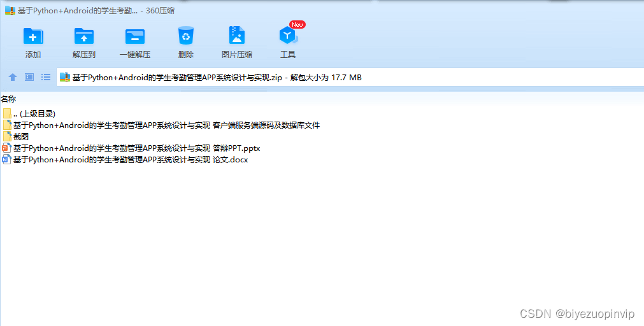The width and height of the screenshot is (644, 326).
Task: Open the 工具 (Tools) icon
Action: (289, 36)
